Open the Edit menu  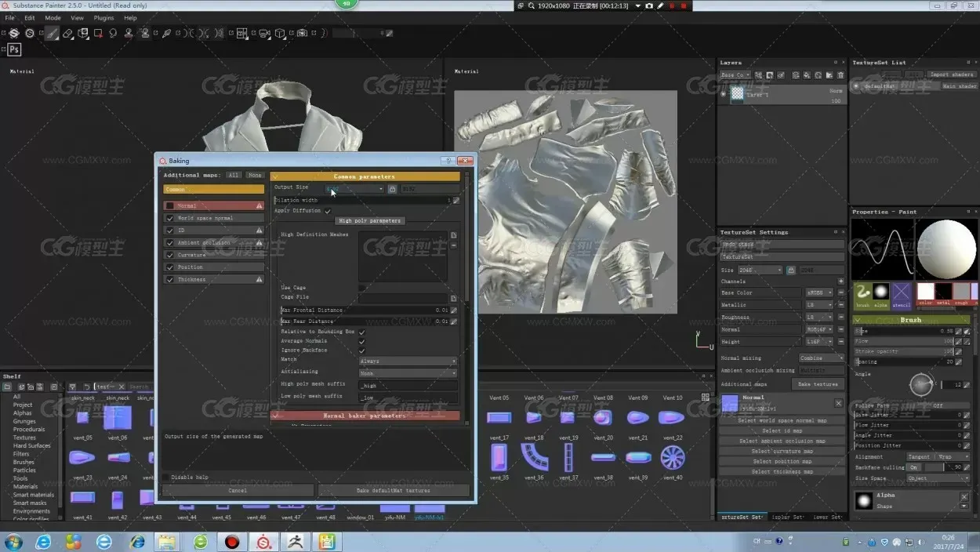(29, 17)
